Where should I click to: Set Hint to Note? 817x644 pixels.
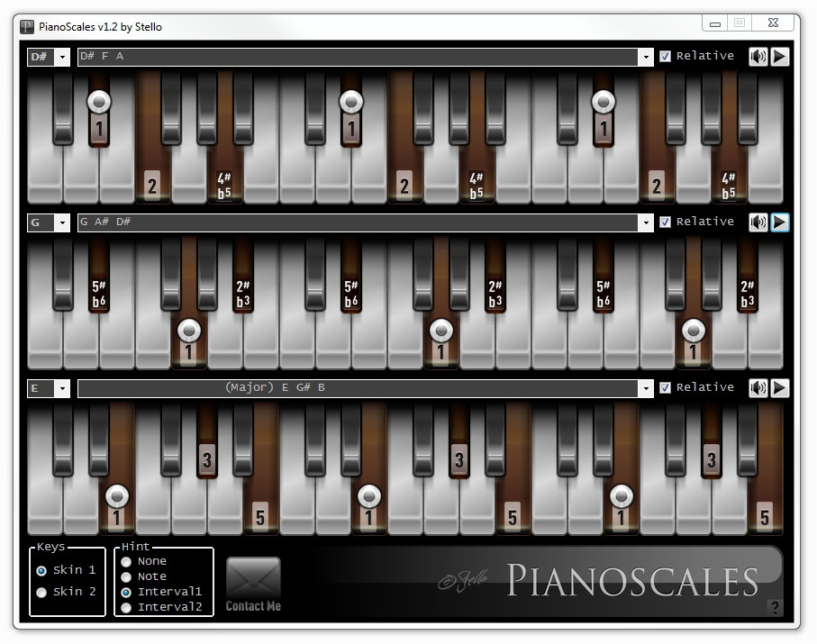126,577
